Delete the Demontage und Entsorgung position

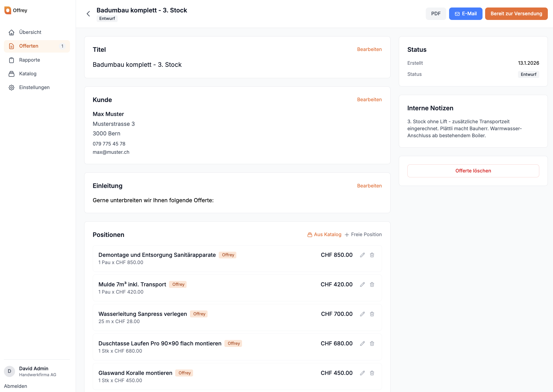click(372, 255)
